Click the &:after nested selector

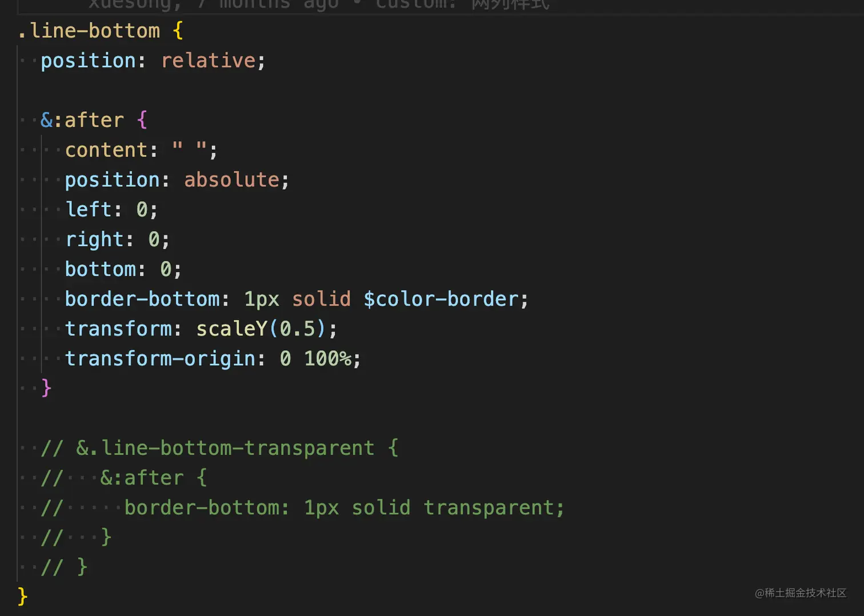point(82,120)
